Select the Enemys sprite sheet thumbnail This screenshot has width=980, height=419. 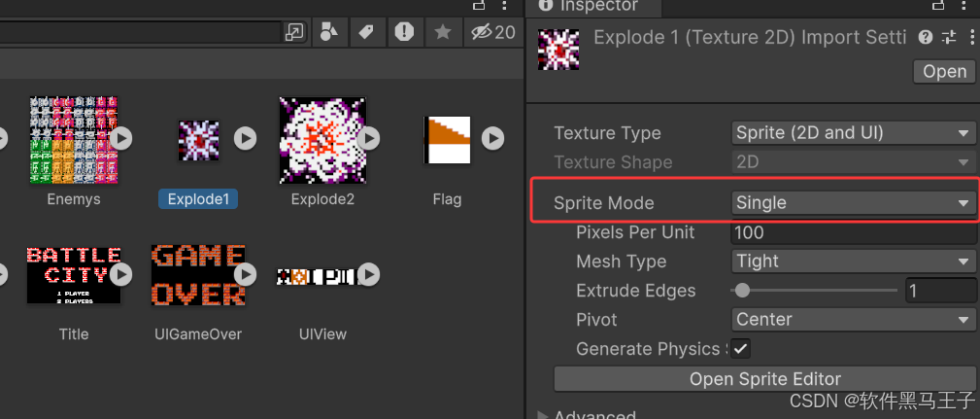point(74,140)
